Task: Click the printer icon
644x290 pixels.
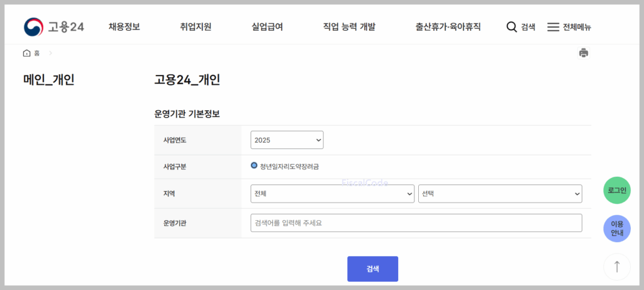Action: point(584,53)
